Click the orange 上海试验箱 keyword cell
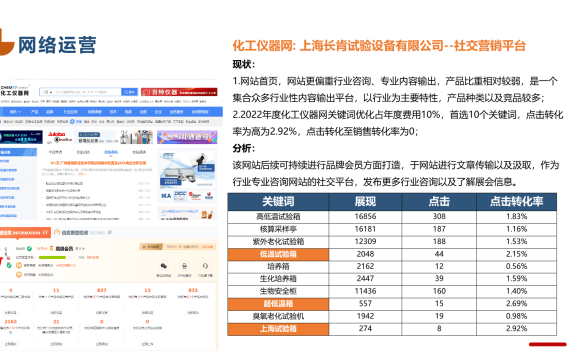 coord(278,329)
